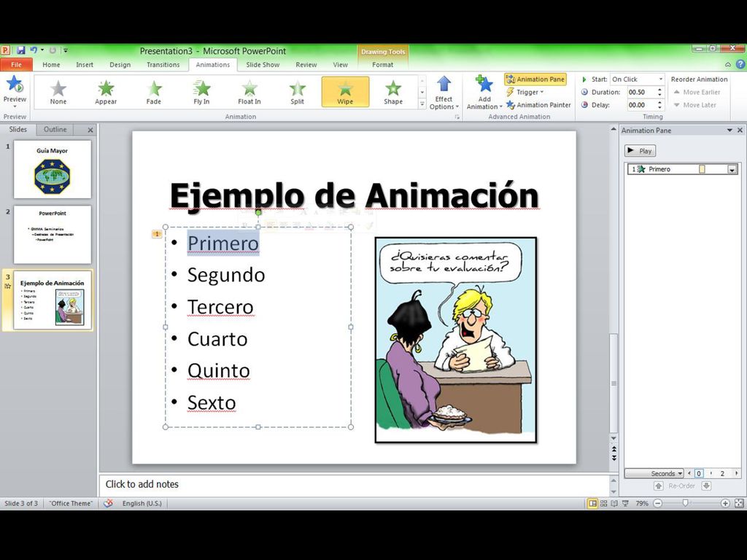Click the notes area to add notes
The image size is (747, 560).
click(354, 484)
